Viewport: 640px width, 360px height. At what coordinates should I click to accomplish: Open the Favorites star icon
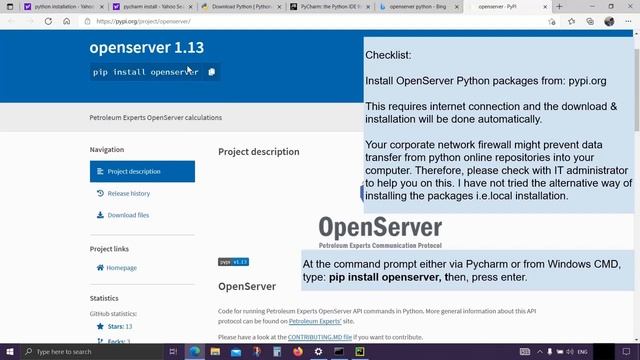click(x=571, y=21)
